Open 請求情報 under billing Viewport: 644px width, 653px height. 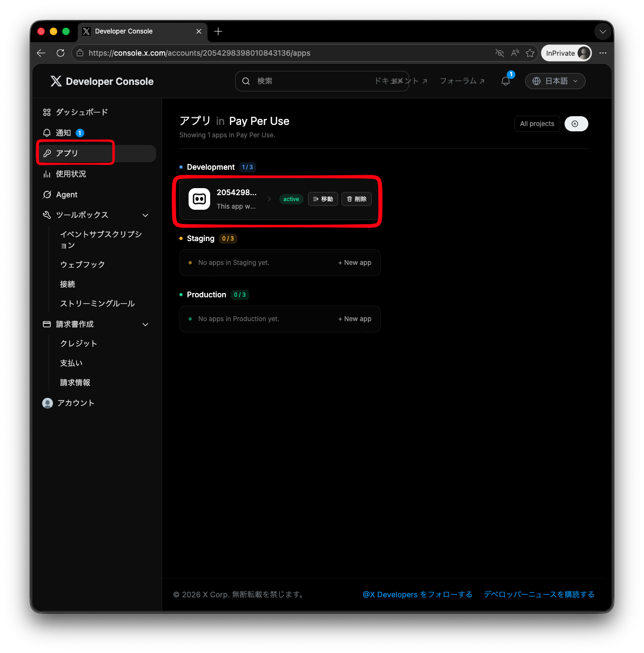click(75, 382)
